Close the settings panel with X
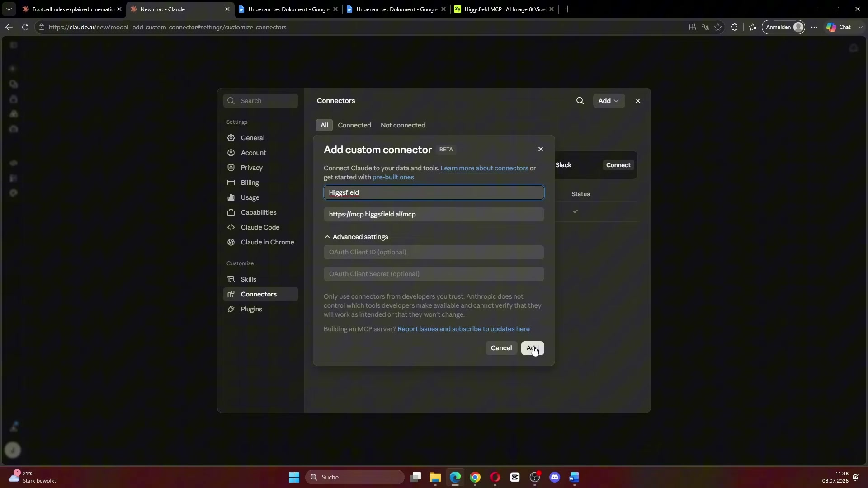This screenshot has height=488, width=868. tap(638, 101)
